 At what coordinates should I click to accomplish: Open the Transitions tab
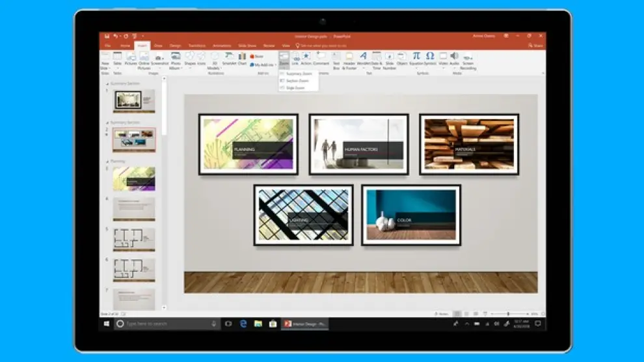196,46
